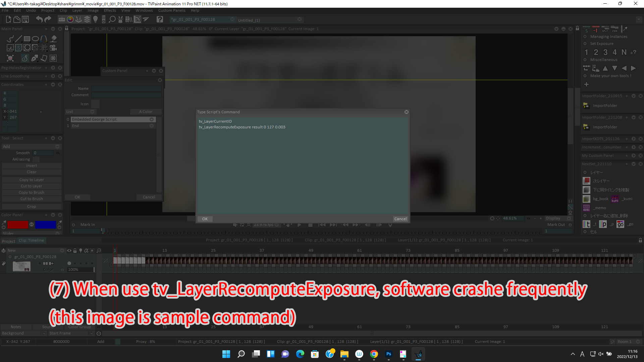Toggle the lock icon beside project info bar
This screenshot has width=644, height=362.
pyautogui.click(x=67, y=28)
